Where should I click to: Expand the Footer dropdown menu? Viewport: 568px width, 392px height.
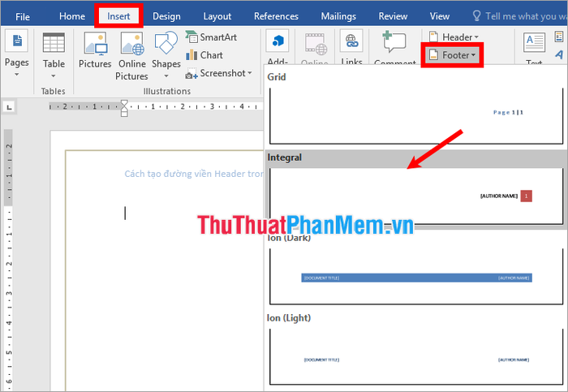pyautogui.click(x=454, y=55)
